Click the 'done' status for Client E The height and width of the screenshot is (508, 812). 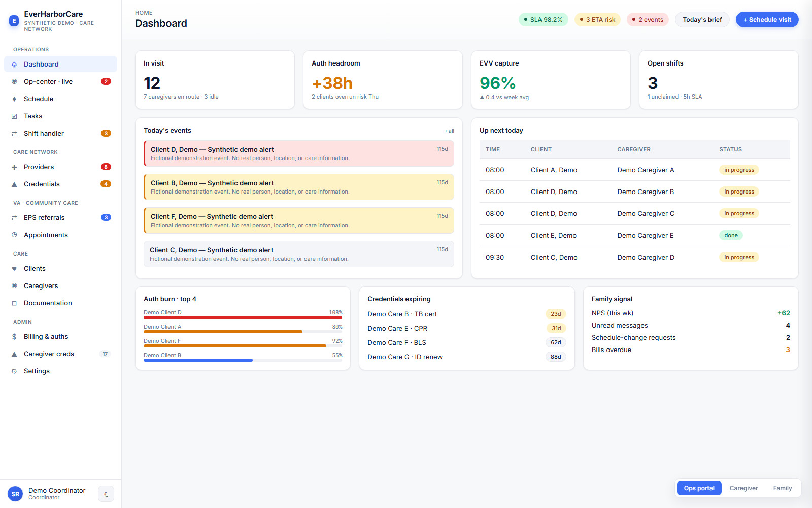pyautogui.click(x=731, y=236)
